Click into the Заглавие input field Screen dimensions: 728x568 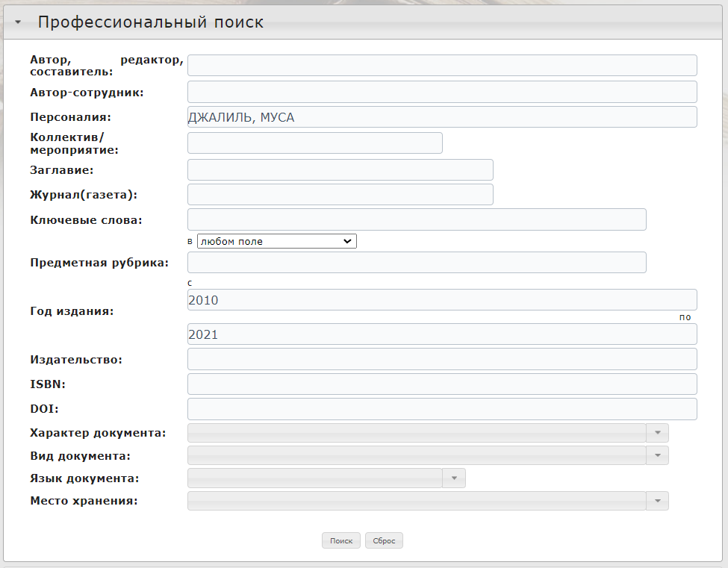340,169
